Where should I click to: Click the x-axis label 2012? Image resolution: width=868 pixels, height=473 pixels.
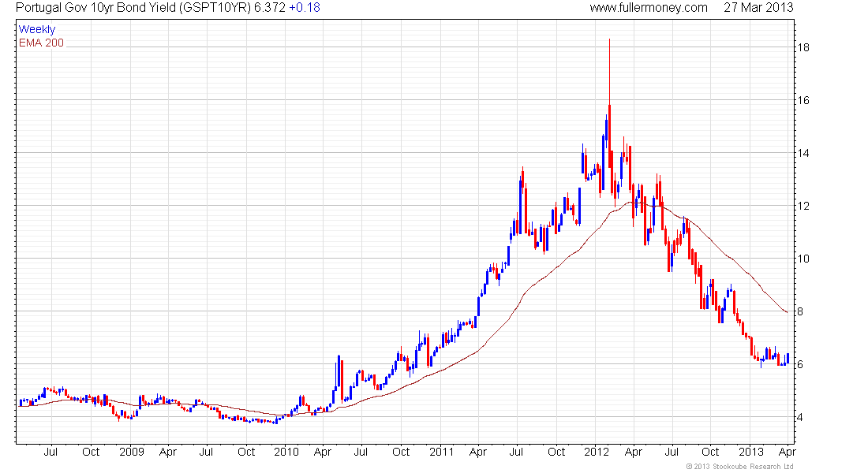[x=597, y=452]
